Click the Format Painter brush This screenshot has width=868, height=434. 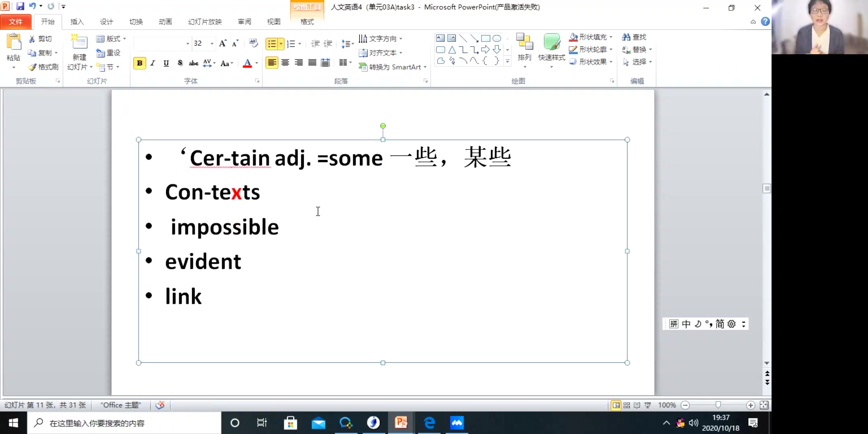click(x=43, y=67)
